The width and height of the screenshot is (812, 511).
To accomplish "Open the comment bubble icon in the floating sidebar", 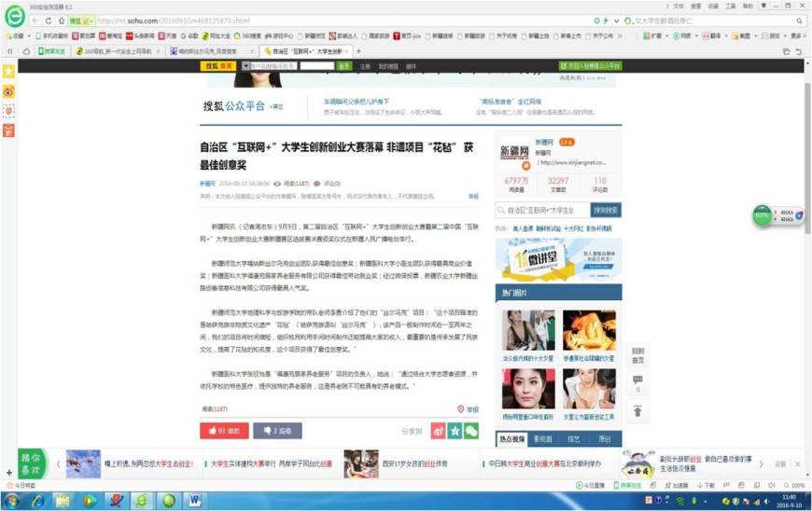I will [x=637, y=380].
